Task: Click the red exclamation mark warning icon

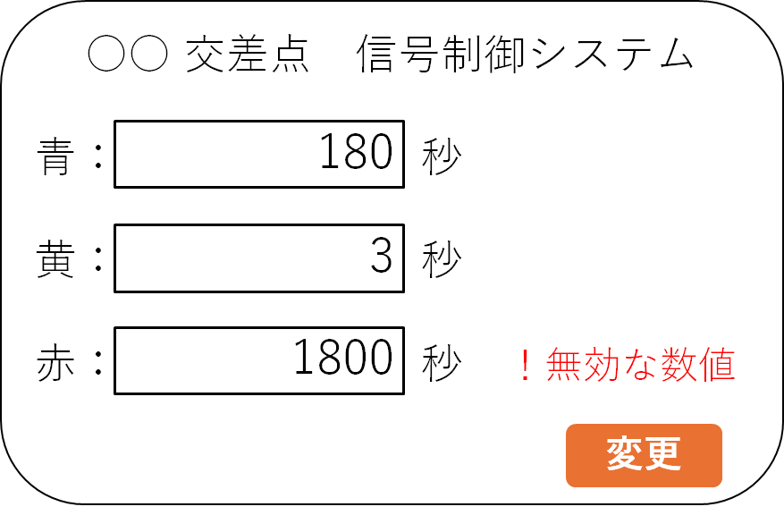Action: point(527,365)
